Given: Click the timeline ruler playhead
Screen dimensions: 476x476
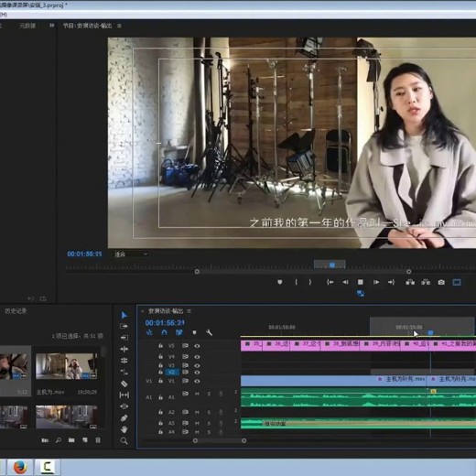Looking at the screenshot, I should (430, 332).
